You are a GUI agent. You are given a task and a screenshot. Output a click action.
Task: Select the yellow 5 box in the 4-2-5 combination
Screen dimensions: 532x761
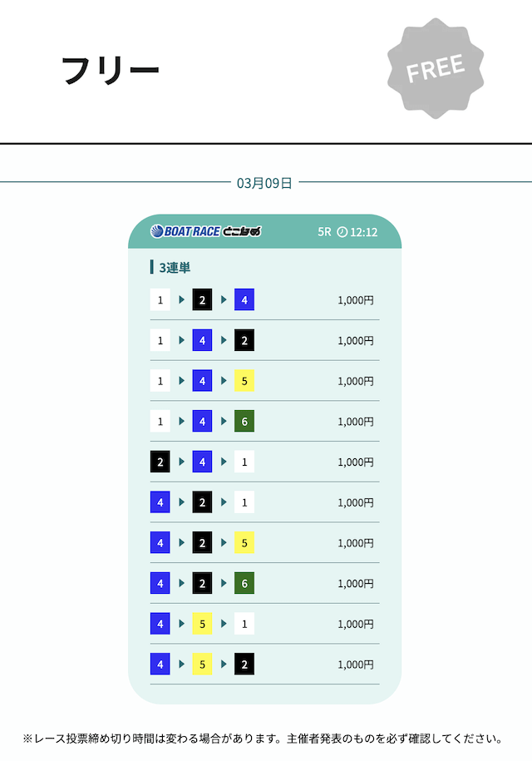tap(244, 543)
